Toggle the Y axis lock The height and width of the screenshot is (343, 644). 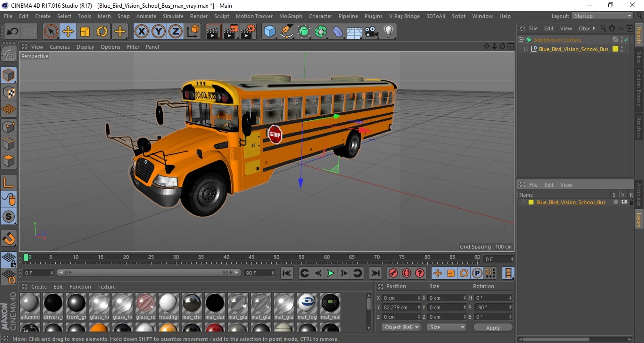coord(158,32)
